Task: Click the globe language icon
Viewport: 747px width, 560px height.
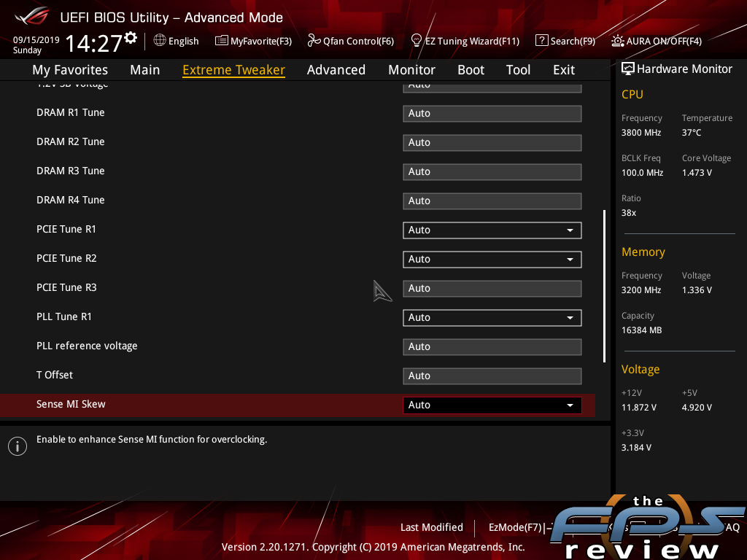Action: (x=160, y=40)
